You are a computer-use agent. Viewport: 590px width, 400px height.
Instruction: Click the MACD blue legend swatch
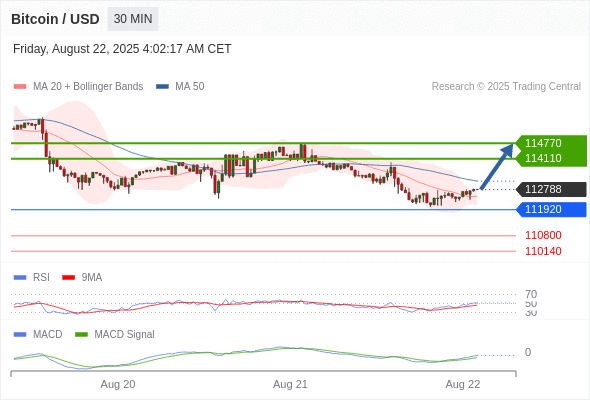[x=20, y=335]
